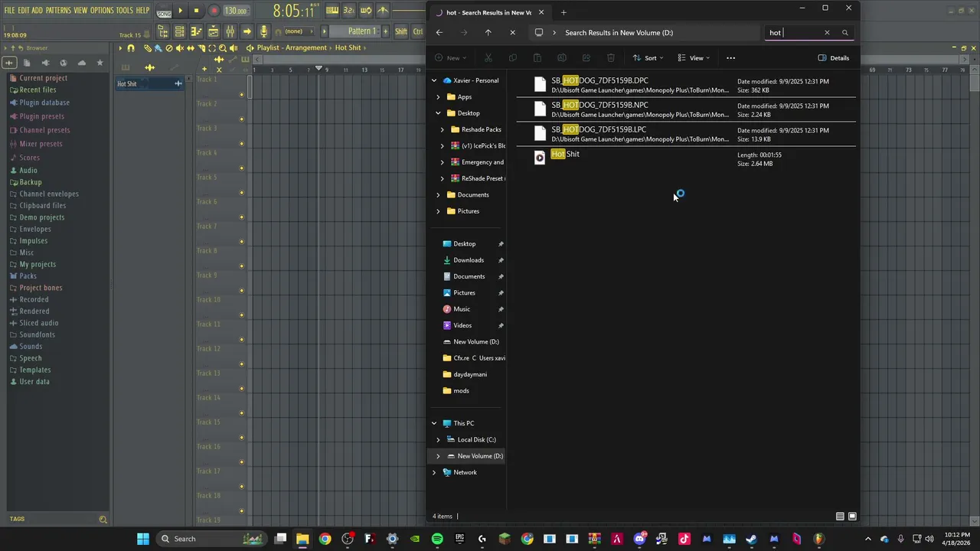This screenshot has height=551, width=980.
Task: Click the star favorites tab in Browser
Action: click(100, 63)
